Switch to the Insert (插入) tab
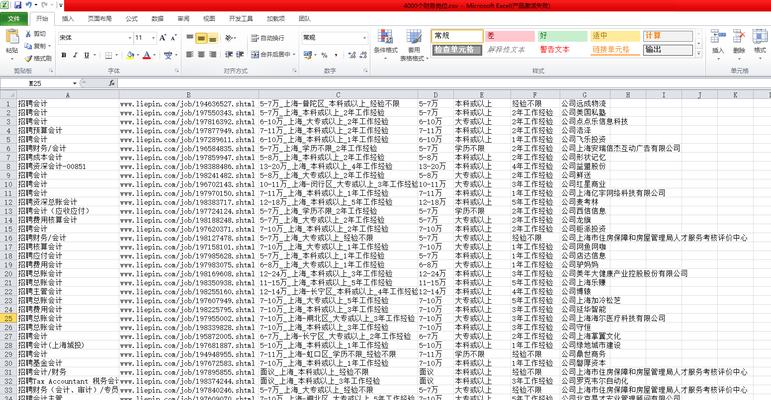The image size is (771, 400). click(x=68, y=19)
